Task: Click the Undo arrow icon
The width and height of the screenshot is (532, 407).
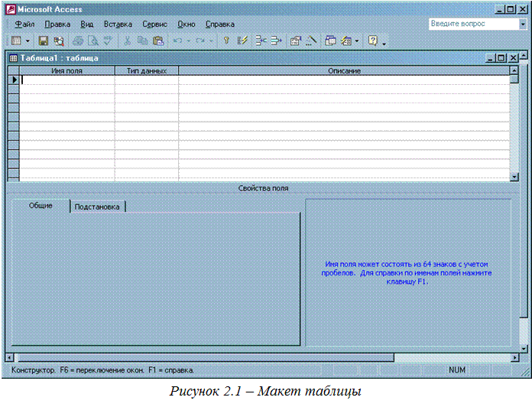Action: (x=177, y=41)
